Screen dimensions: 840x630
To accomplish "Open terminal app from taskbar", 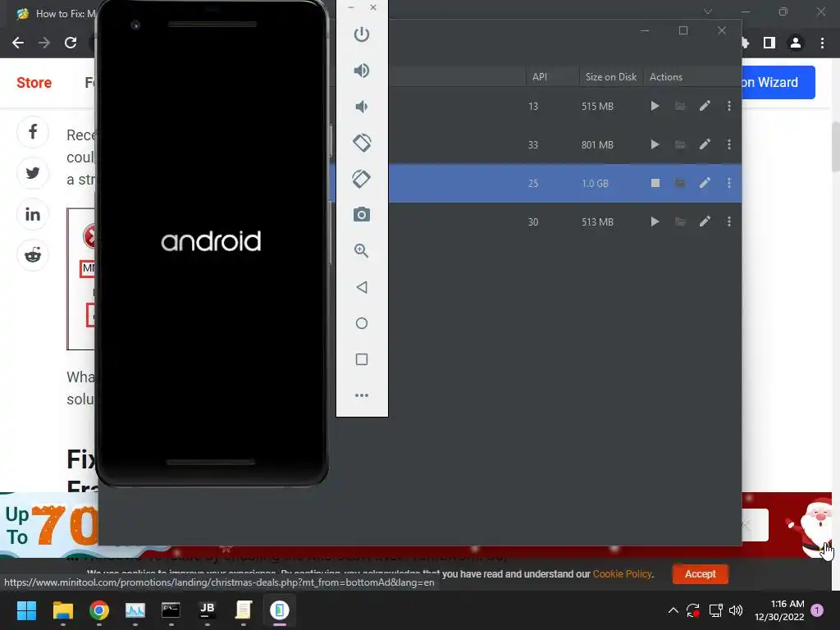I will pos(171,610).
